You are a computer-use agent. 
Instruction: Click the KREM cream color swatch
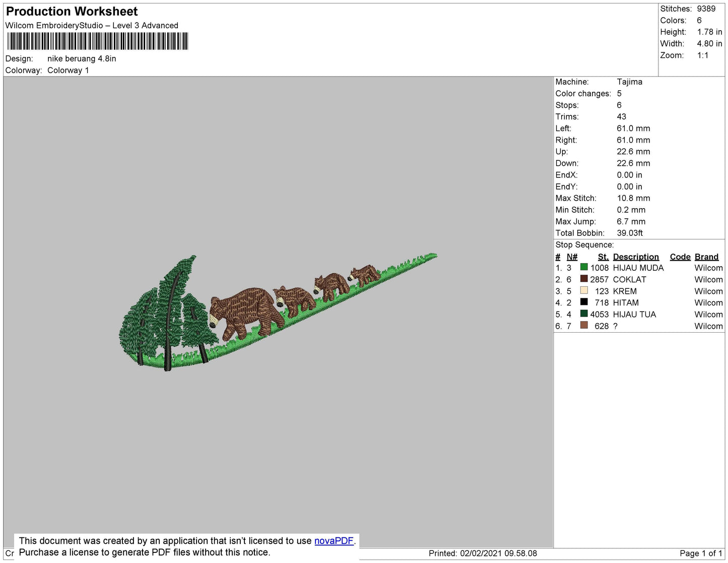pos(584,290)
